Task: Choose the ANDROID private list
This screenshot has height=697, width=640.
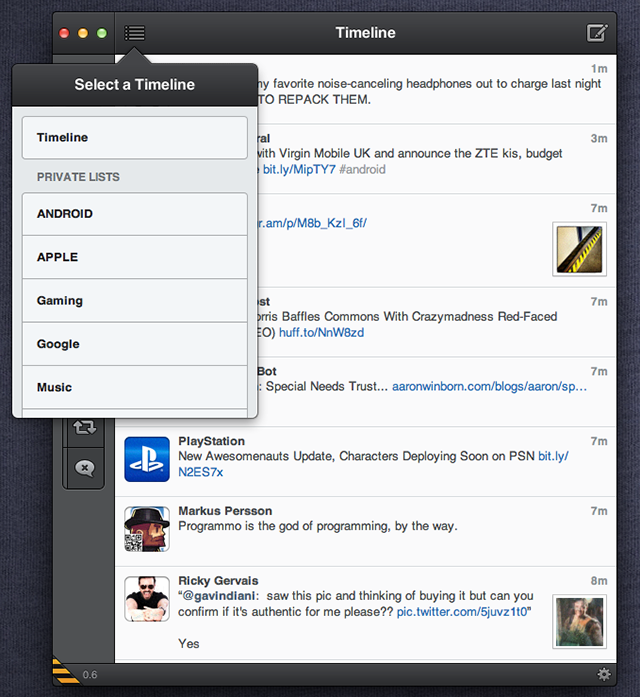Action: tap(134, 214)
